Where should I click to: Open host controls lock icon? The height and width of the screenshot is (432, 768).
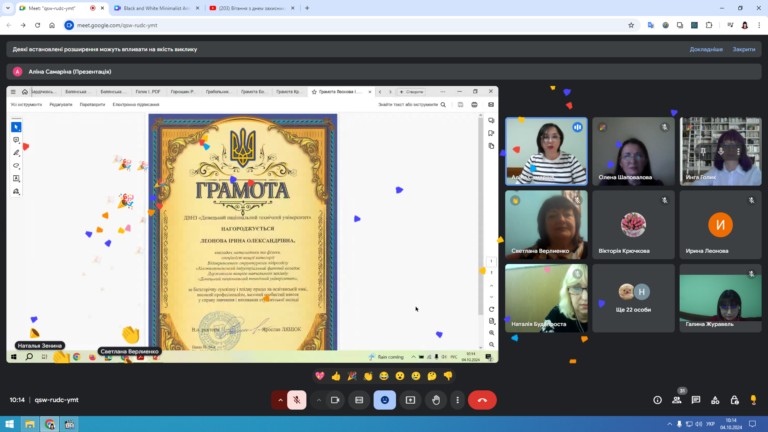pyautogui.click(x=734, y=400)
